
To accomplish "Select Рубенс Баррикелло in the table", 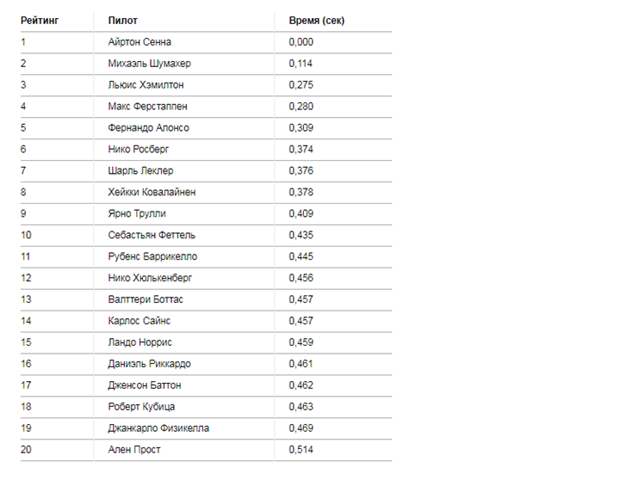I will pyautogui.click(x=153, y=256).
